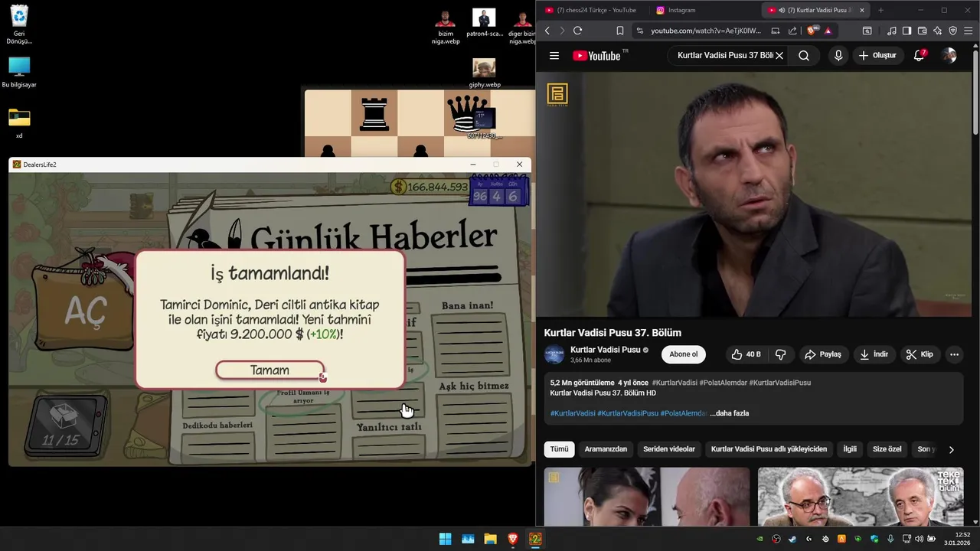Click the Abone ol subscribe button
This screenshot has height=551, width=980.
(x=684, y=354)
